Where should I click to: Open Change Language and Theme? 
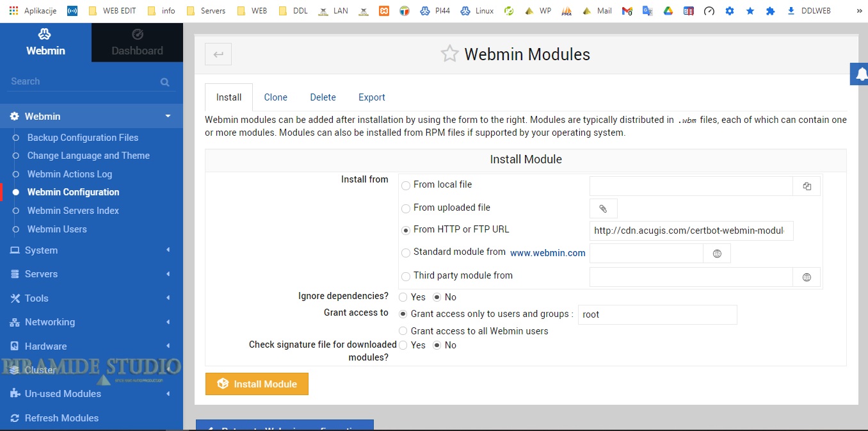coord(88,156)
